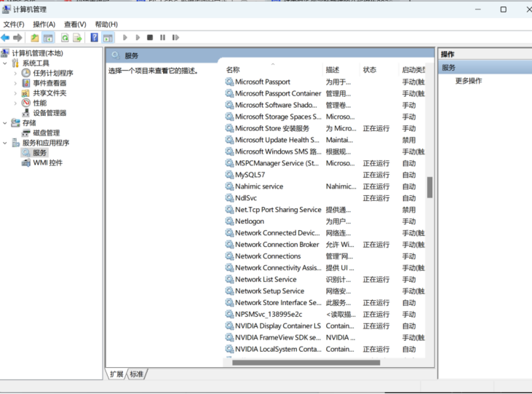The width and height of the screenshot is (532, 394).
Task: Expand the 共享文件夹 node arrow
Action: click(x=15, y=93)
